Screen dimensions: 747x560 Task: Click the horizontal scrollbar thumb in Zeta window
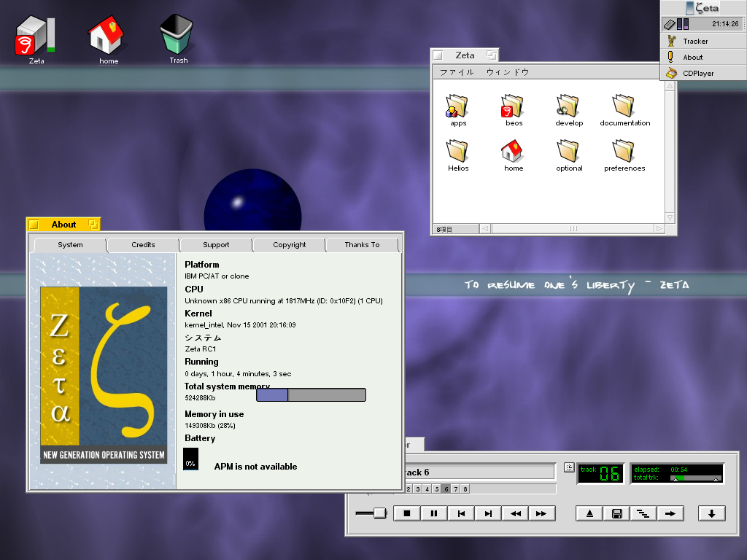pos(573,228)
